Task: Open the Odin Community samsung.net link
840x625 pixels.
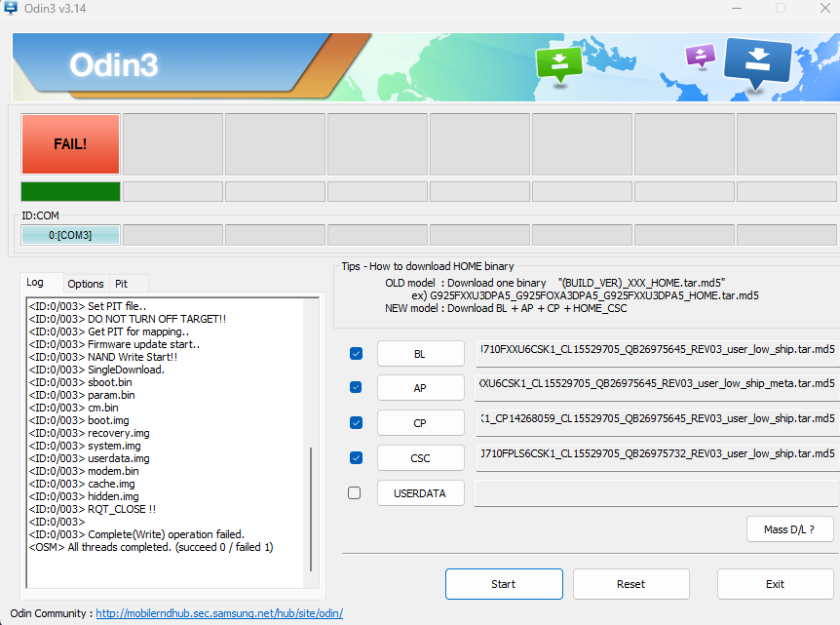Action: (219, 613)
